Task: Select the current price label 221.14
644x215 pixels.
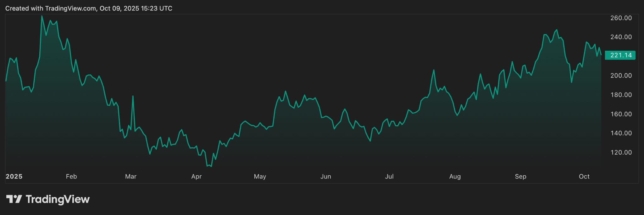Action: tap(620, 55)
